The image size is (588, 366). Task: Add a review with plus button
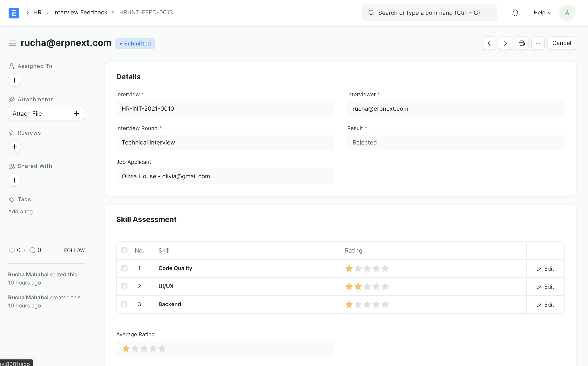15,147
